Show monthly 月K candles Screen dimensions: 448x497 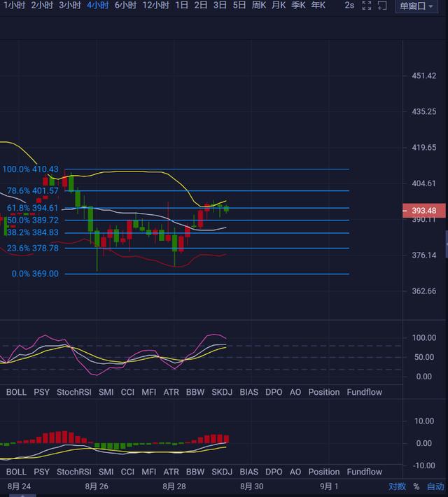279,6
